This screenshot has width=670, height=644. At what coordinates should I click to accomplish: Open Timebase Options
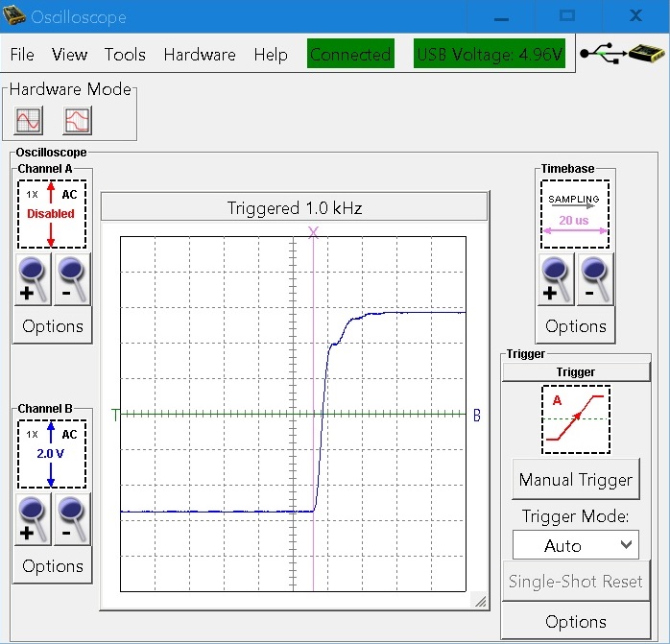pyautogui.click(x=575, y=326)
